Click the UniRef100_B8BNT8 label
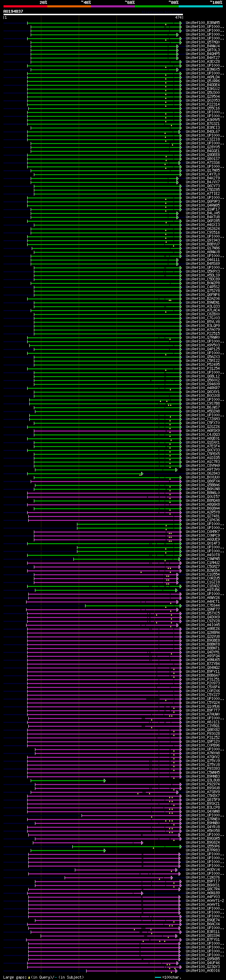Screen dimensions: 226x980 point(203,644)
